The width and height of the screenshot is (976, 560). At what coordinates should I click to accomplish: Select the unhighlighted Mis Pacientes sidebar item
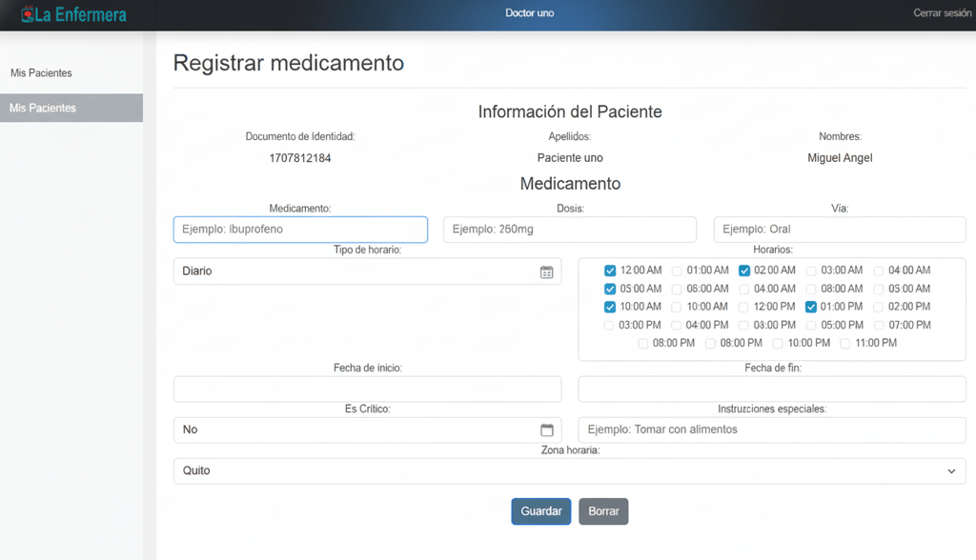click(41, 73)
